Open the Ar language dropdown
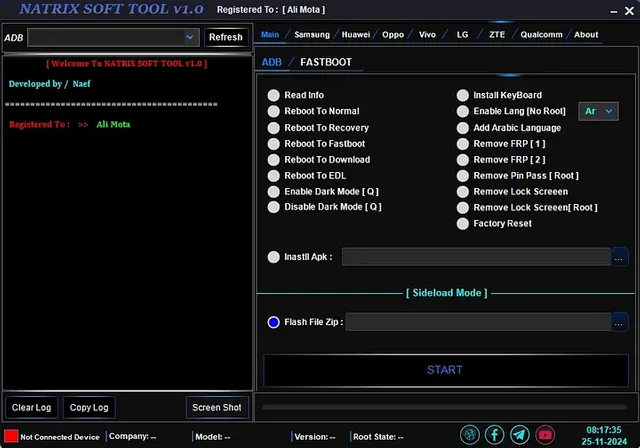640x448 pixels. (598, 111)
